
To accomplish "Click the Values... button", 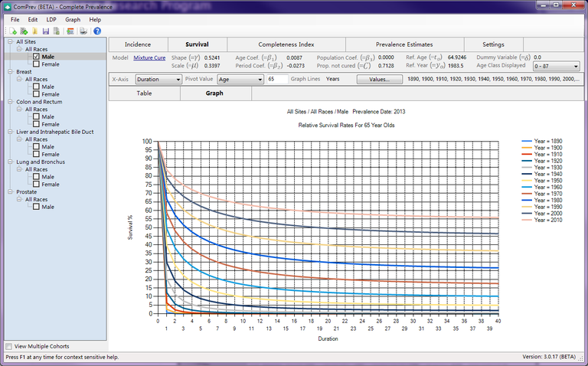I will 379,79.
